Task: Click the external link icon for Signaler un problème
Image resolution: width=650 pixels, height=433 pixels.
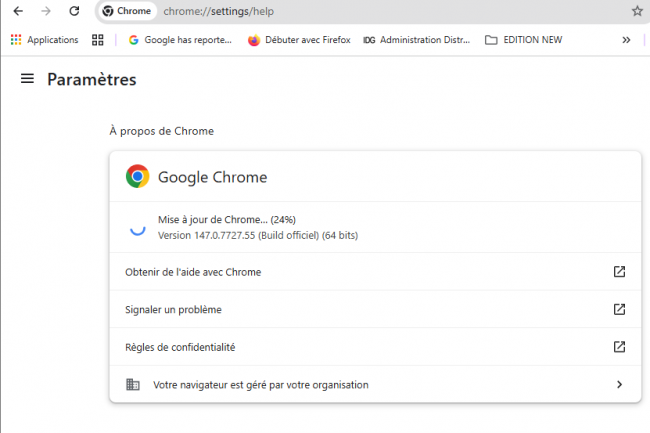Action: point(619,309)
